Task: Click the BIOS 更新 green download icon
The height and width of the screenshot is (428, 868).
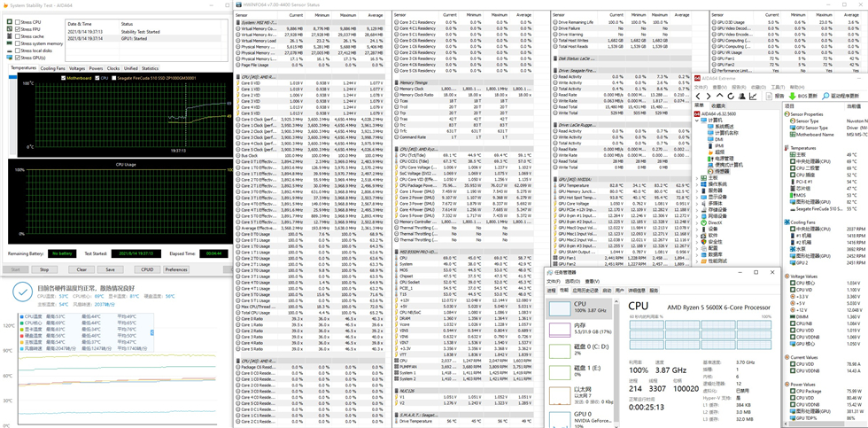Action: [x=792, y=96]
